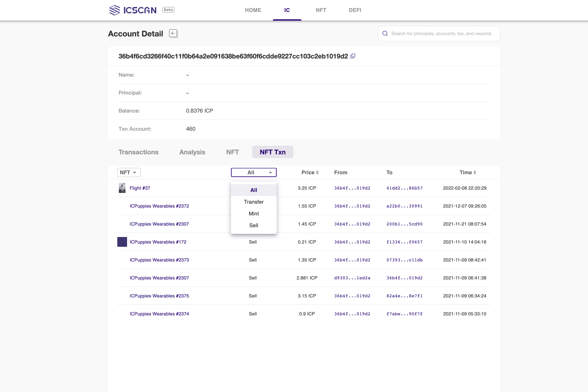Click recipient address 41dd2...86b57
The width and height of the screenshot is (588, 392).
[x=404, y=188]
